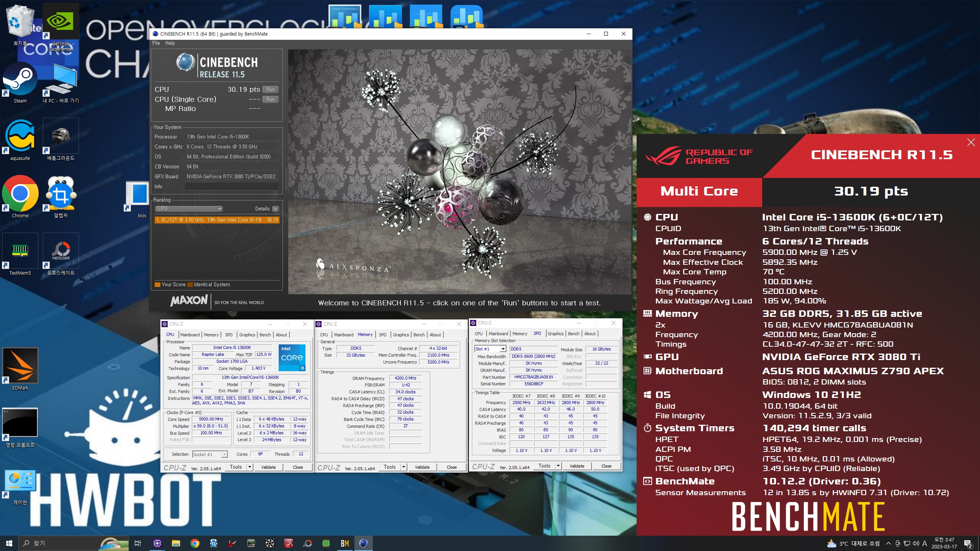Run the CPU (Single Core) benchmark
Viewport: 980px width, 551px height.
pyautogui.click(x=270, y=99)
